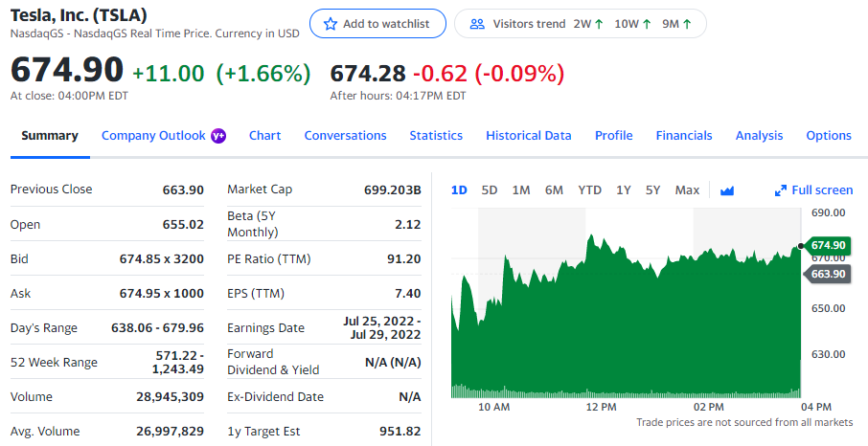
Task: Click the star icon in Add to watchlist
Action: click(x=331, y=24)
